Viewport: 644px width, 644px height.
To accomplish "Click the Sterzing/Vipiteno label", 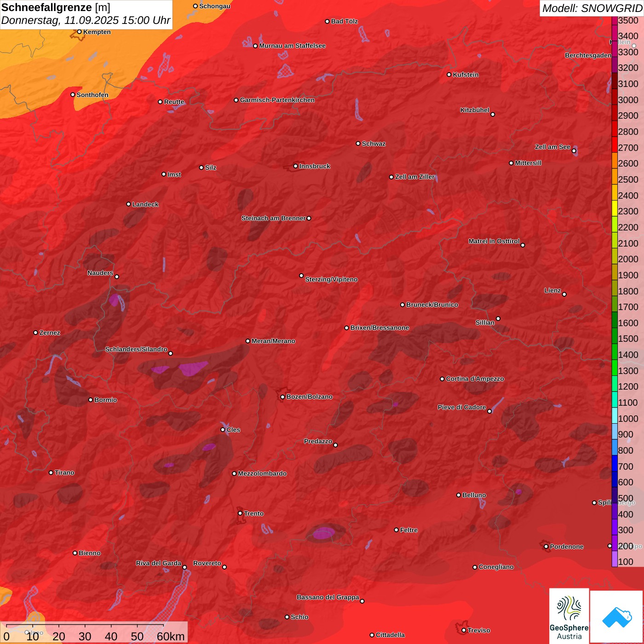I will [331, 279].
